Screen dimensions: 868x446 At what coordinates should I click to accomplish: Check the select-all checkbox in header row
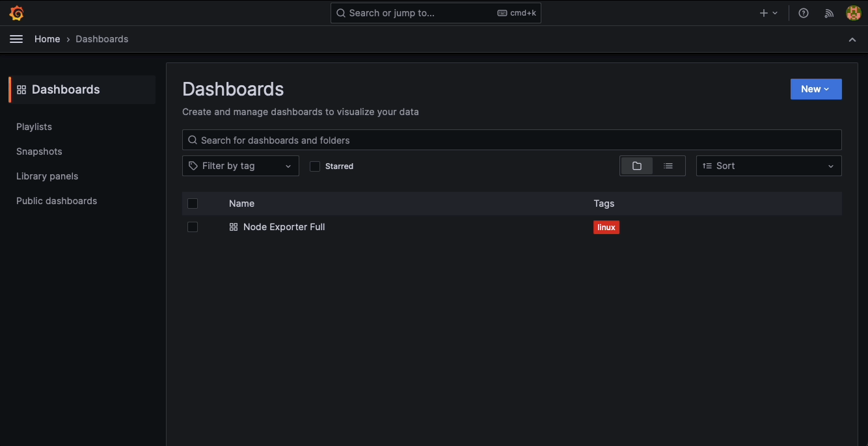(193, 203)
